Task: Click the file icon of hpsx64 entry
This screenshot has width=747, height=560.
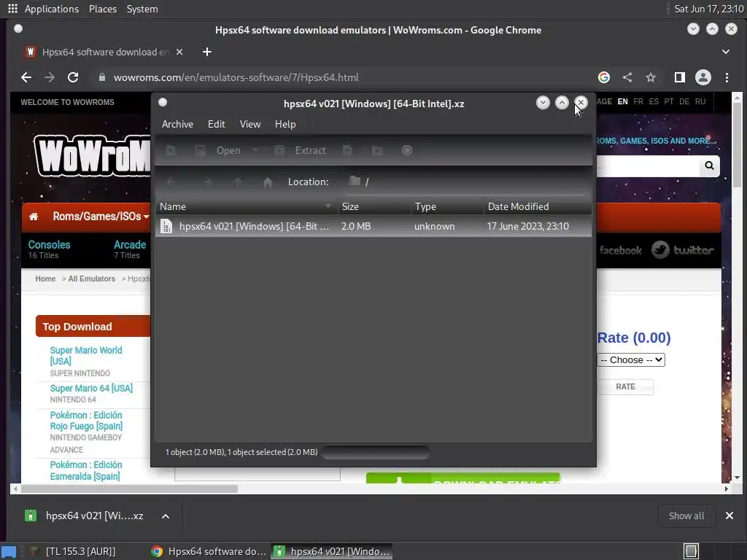Action: click(166, 227)
